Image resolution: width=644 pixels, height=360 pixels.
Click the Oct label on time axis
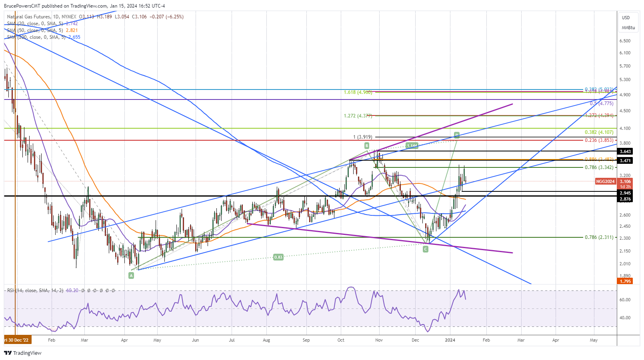click(x=341, y=340)
